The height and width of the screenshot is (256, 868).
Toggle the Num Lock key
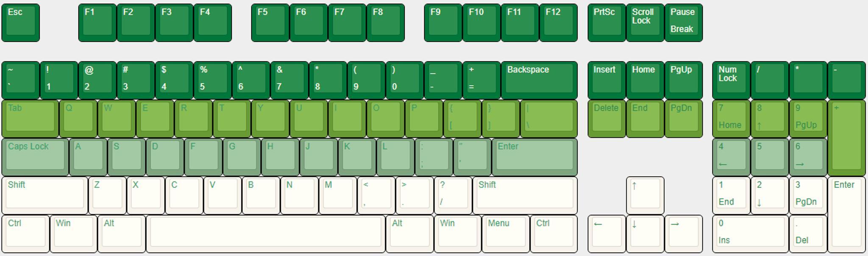(731, 80)
